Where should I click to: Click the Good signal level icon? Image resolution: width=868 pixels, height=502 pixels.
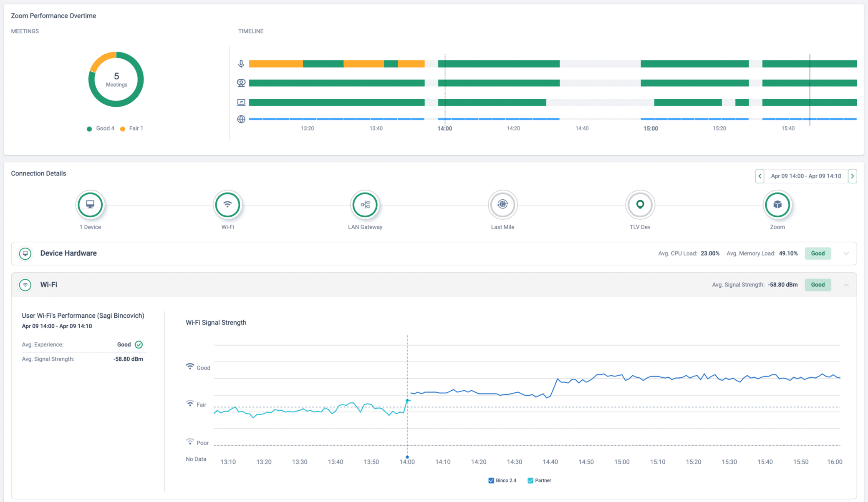coord(190,366)
